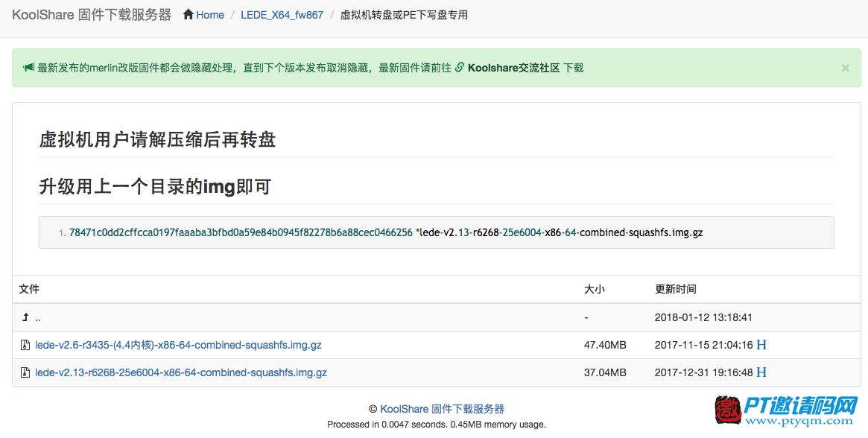The width and height of the screenshot is (868, 438).
Task: Open the Koolshare交流社区 link in the notice
Action: pyautogui.click(x=513, y=68)
